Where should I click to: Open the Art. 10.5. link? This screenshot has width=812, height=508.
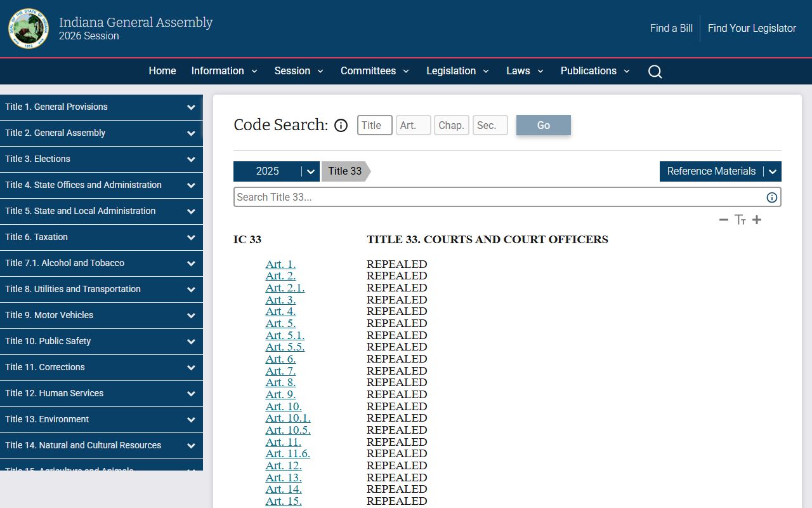tap(288, 430)
